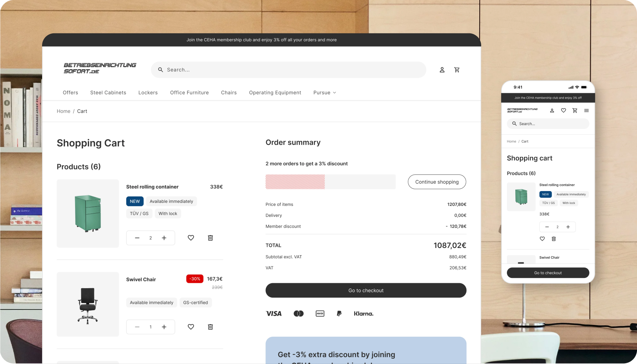Open the shopping cart icon in desktop header
This screenshot has height=364, width=637.
pyautogui.click(x=457, y=70)
